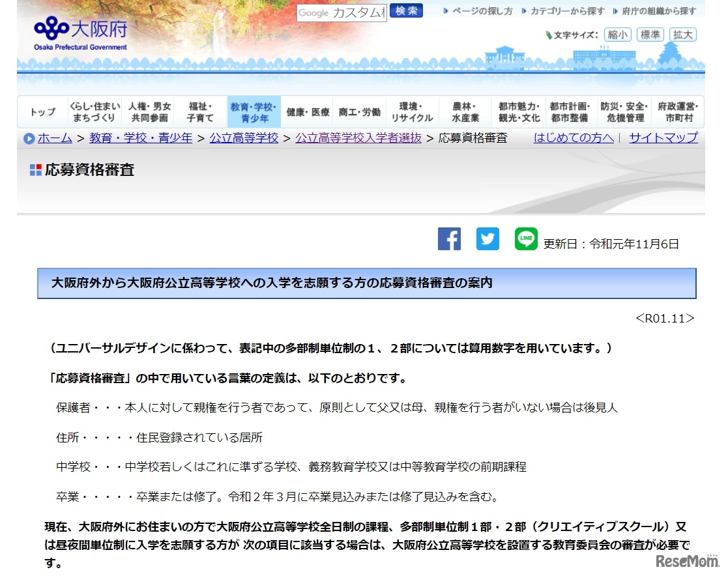The width and height of the screenshot is (728, 576).
Task: Open 商工・労働 tab
Action: [x=359, y=112]
